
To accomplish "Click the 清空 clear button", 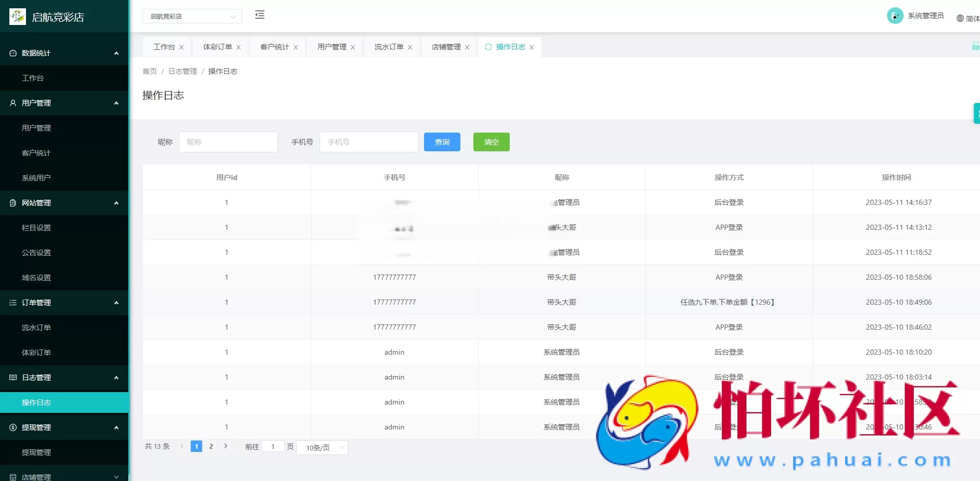I will tap(491, 141).
